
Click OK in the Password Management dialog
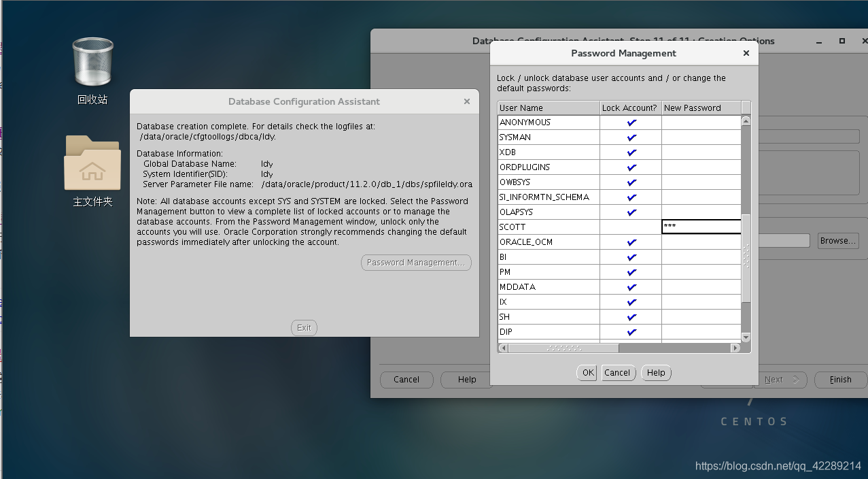(586, 372)
